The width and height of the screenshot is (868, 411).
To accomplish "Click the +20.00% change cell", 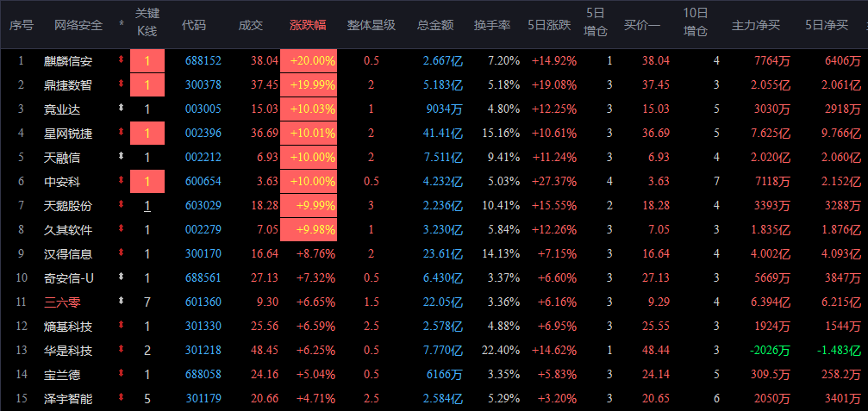I will coord(309,61).
